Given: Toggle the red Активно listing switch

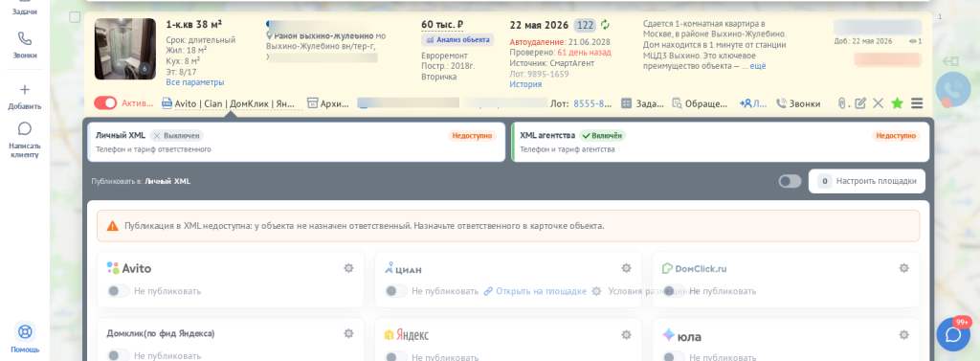Looking at the screenshot, I should point(105,103).
